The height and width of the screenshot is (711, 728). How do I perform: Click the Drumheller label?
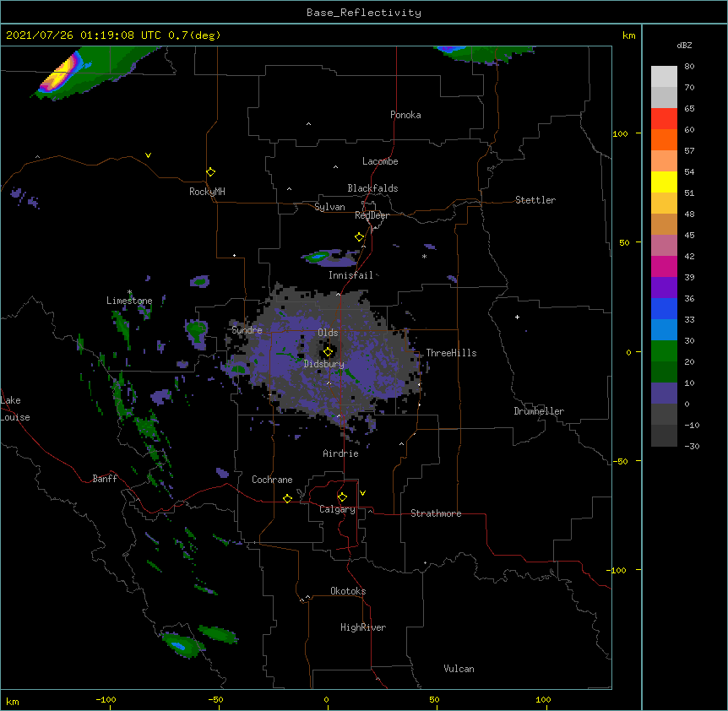539,411
